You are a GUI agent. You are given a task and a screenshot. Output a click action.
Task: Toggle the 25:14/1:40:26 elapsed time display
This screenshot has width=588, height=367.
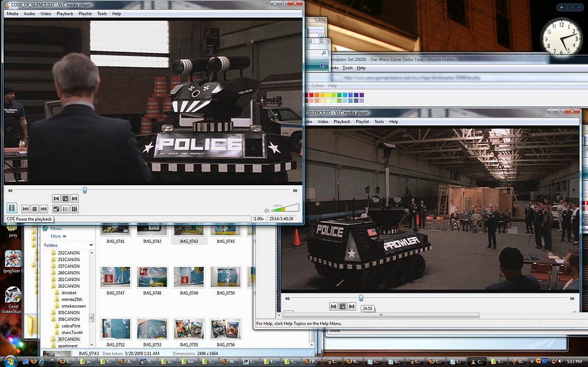click(281, 219)
